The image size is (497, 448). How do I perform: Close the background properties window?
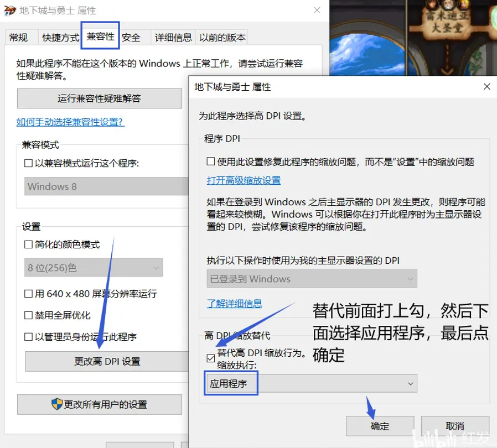tap(317, 10)
